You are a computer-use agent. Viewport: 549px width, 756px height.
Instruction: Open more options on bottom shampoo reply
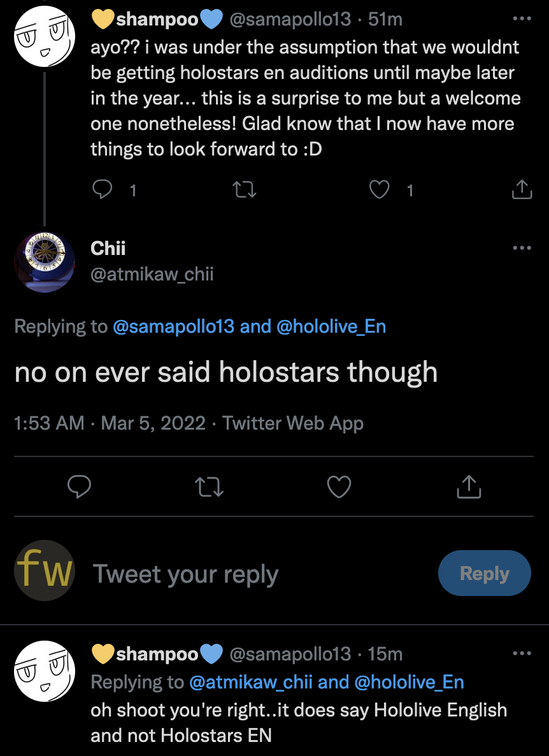pos(522,653)
